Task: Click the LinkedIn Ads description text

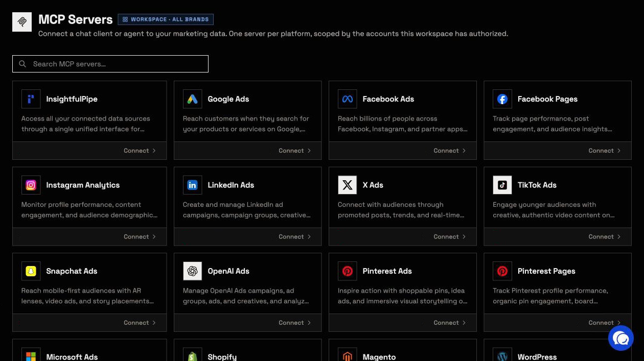Action: coord(247,210)
